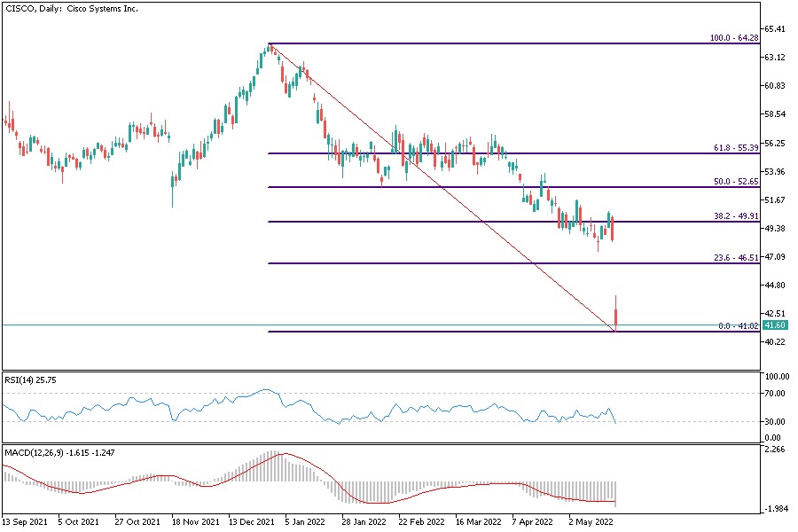Viewport: 798px width, 532px height.
Task: Click the 0.0 - 41.02 Fibonacci label
Action: tap(738, 326)
